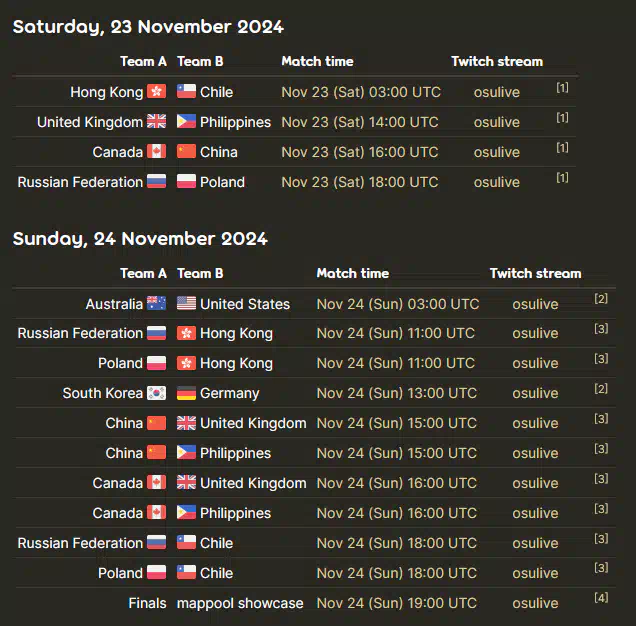The image size is (636, 626).
Task: Click the Germany flag icon
Action: tap(186, 392)
